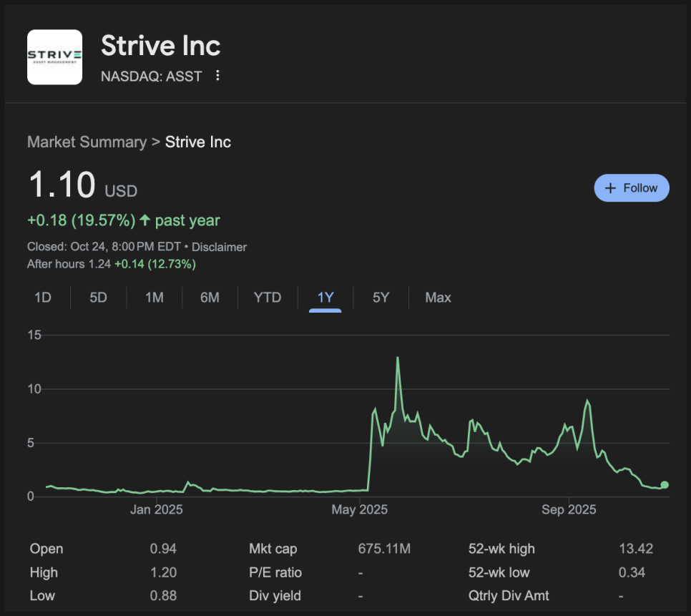The width and height of the screenshot is (691, 616).
Task: Open the Disclaimer link
Action: [x=219, y=247]
